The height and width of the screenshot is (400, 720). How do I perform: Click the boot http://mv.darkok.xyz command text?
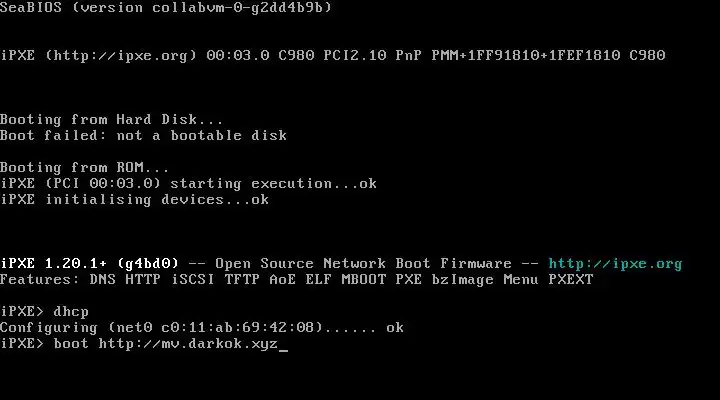pyautogui.click(x=166, y=344)
